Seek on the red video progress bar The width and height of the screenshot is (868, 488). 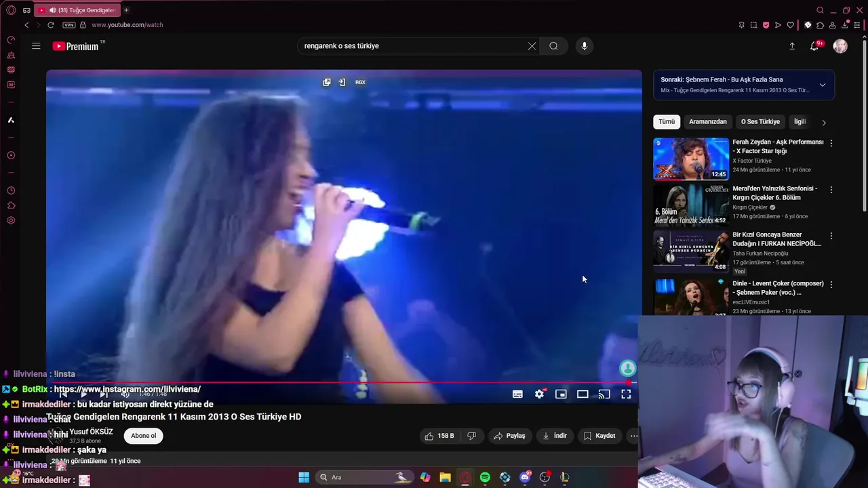click(x=343, y=382)
